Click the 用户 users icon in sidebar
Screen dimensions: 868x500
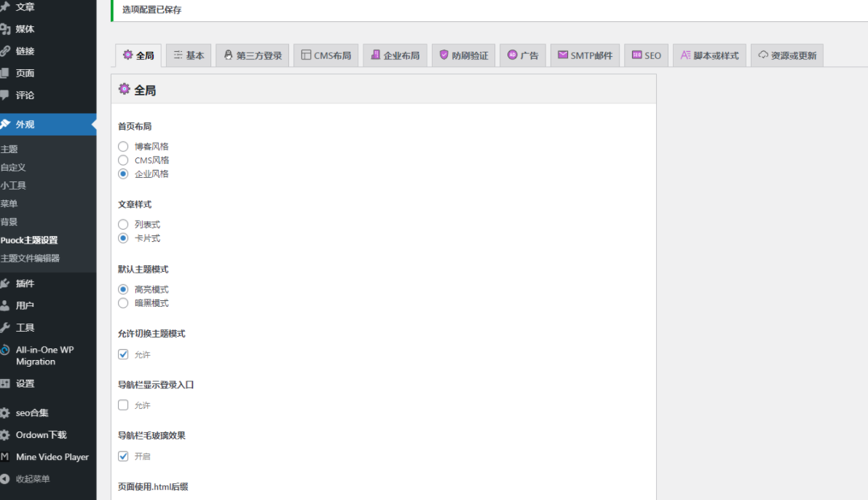[5, 305]
